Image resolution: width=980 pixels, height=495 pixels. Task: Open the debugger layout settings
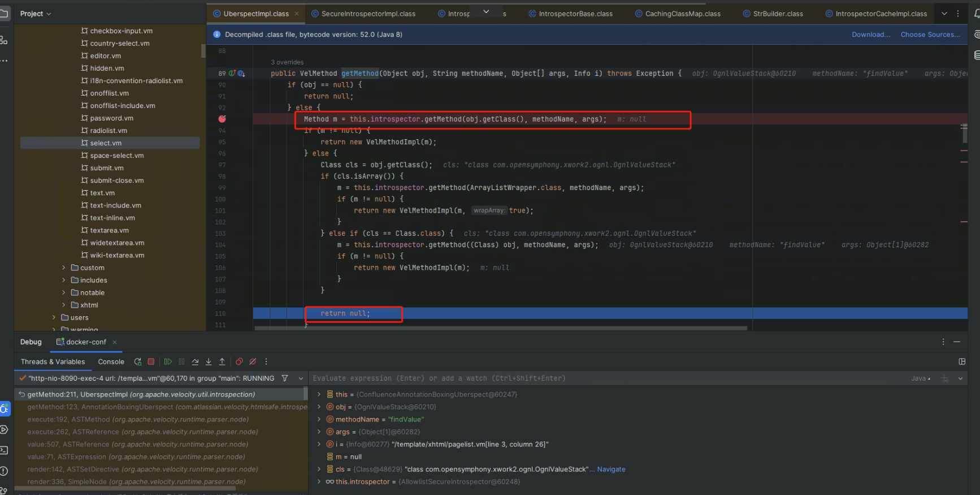tap(962, 361)
